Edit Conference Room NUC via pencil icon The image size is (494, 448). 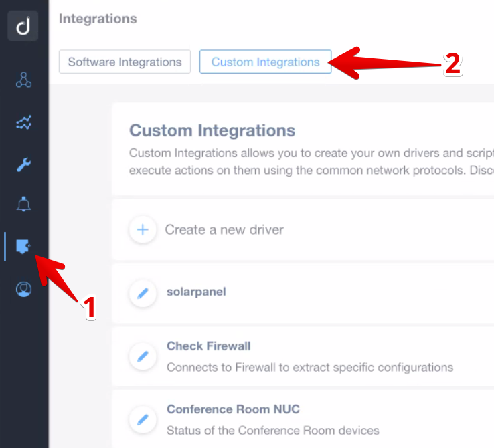point(143,419)
